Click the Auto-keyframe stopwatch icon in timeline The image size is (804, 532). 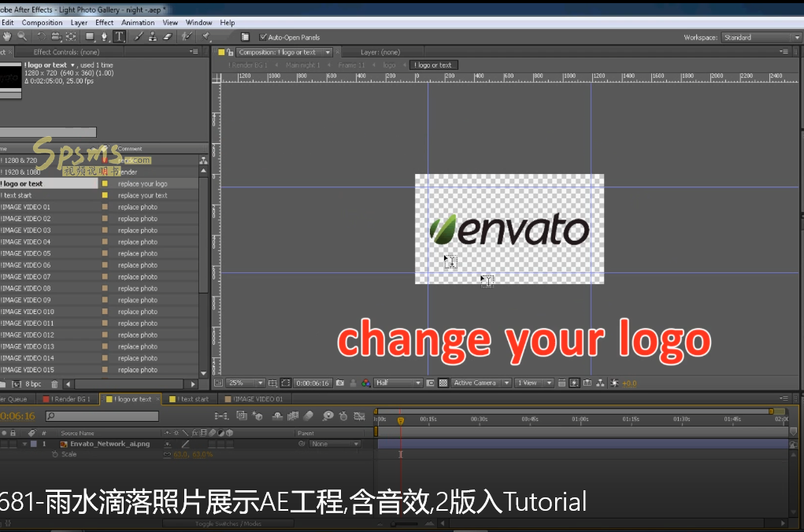pos(343,416)
